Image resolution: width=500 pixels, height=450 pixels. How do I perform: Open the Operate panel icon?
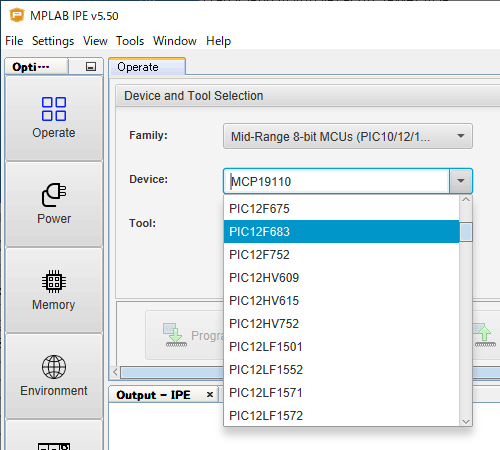click(54, 109)
